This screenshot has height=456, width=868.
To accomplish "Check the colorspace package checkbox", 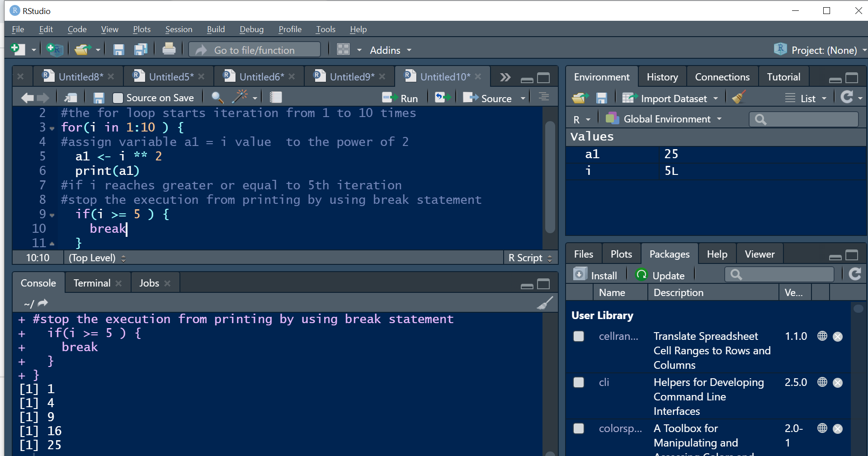I will 579,428.
